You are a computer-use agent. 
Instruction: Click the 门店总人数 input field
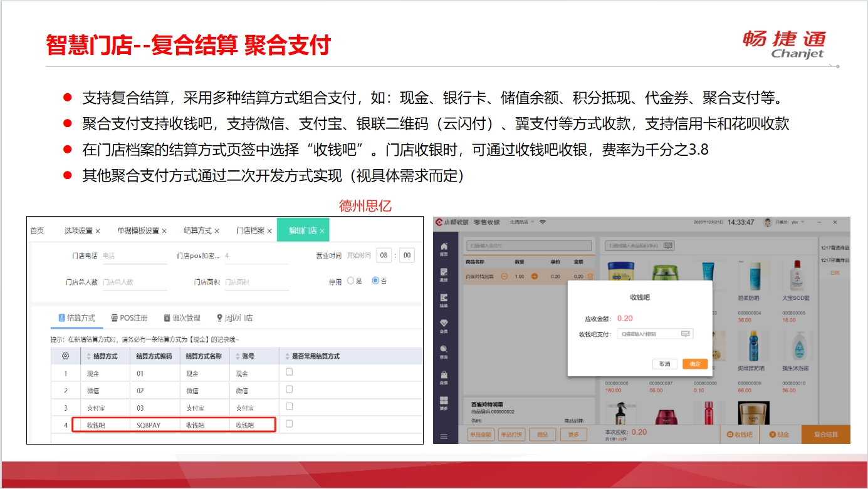pyautogui.click(x=133, y=282)
